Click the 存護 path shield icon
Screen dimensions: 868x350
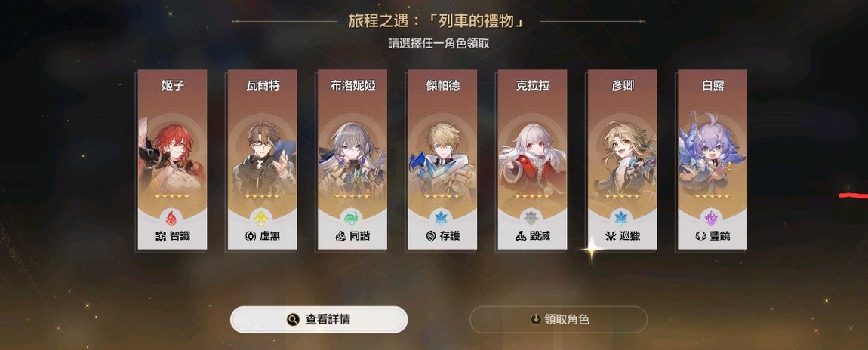431,236
